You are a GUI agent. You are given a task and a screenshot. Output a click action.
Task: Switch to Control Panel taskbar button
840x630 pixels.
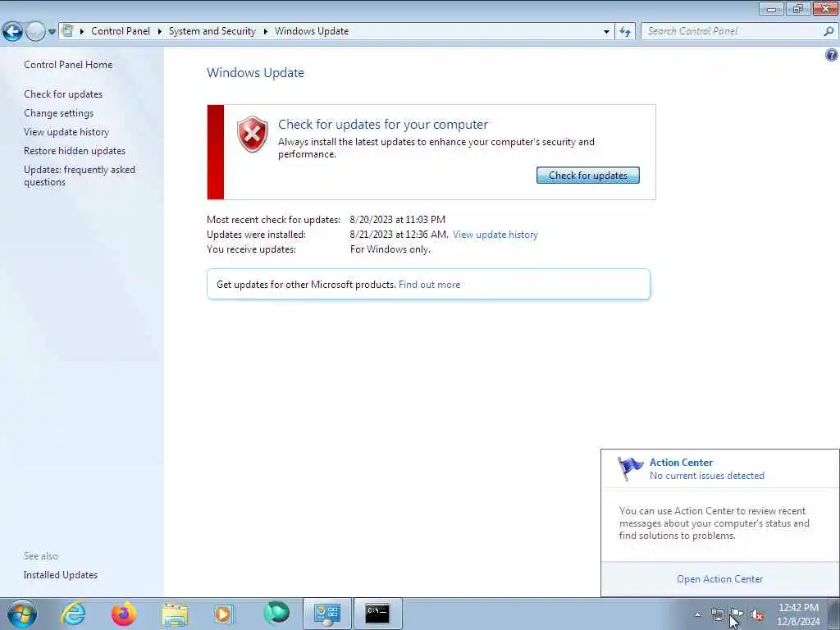coord(327,614)
